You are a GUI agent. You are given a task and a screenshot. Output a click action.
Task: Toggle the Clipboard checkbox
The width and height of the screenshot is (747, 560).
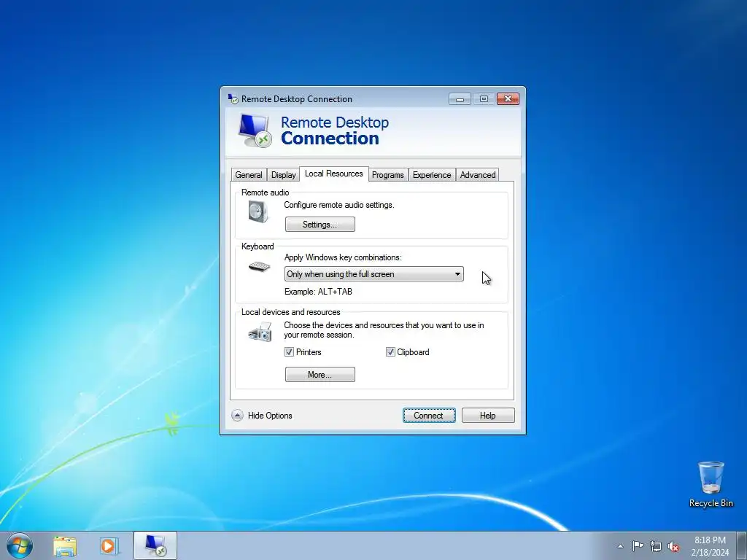(390, 352)
